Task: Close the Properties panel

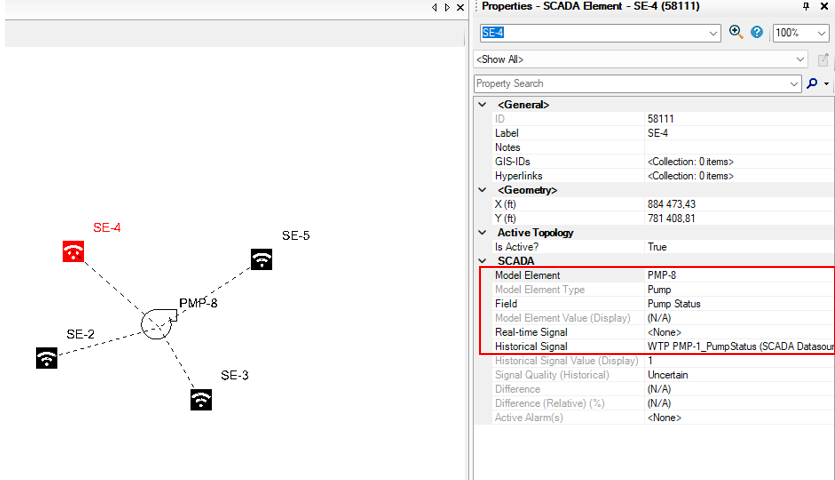Action: 824,6
